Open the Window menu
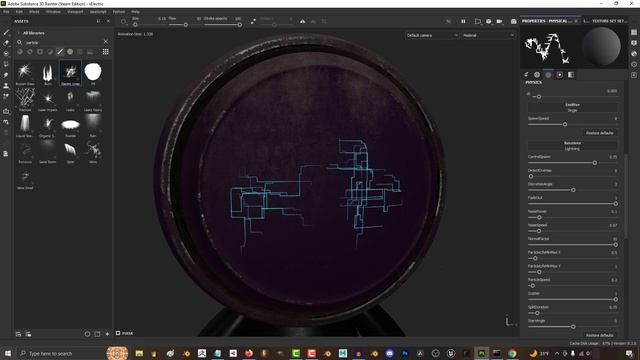Viewport: 640px width, 360px height. 53,12
